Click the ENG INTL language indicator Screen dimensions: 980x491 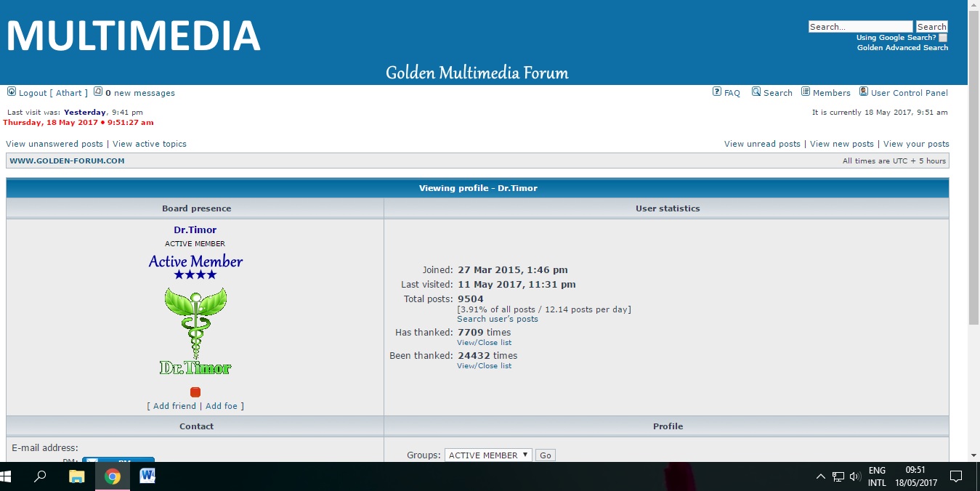[877, 476]
